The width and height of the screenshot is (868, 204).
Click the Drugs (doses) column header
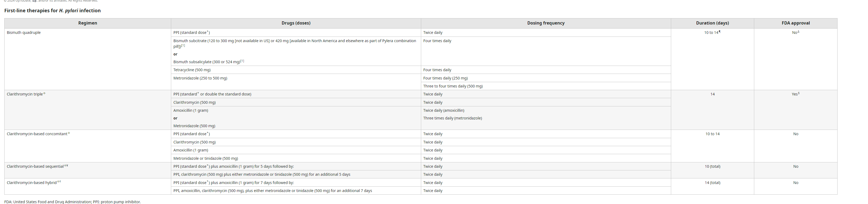296,23
